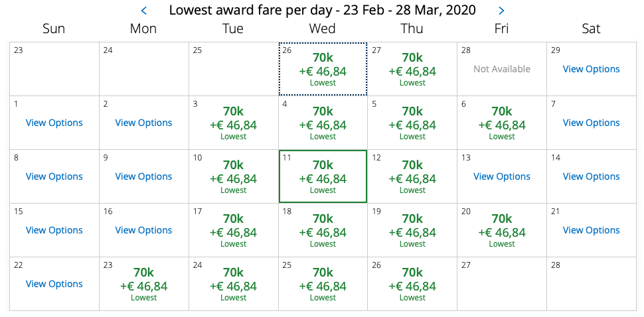Choose 70k fare on Friday 6 March

click(502, 123)
